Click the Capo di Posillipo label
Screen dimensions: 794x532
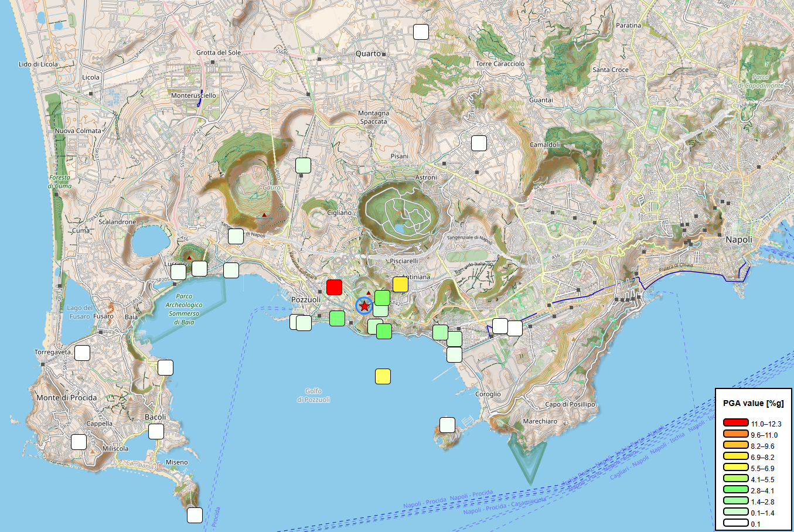coord(570,404)
